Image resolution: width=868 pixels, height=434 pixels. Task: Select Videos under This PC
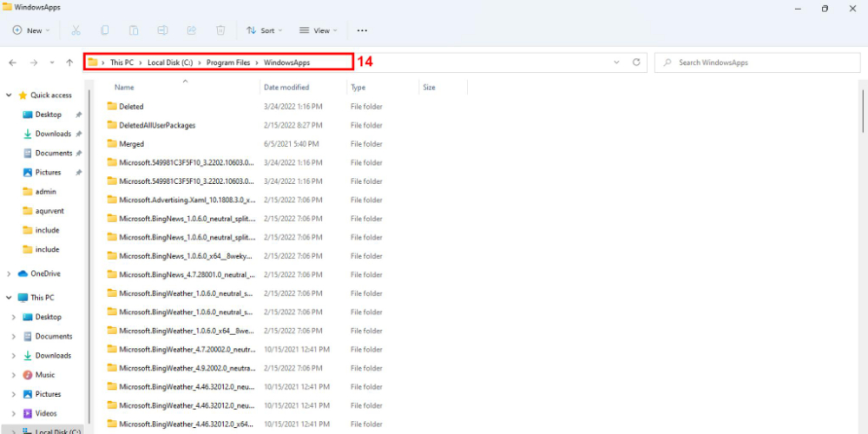click(46, 413)
